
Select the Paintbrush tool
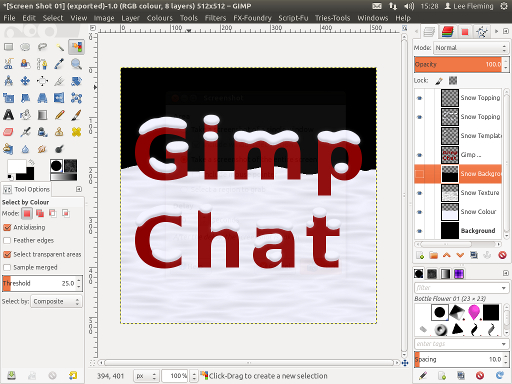(x=76, y=115)
